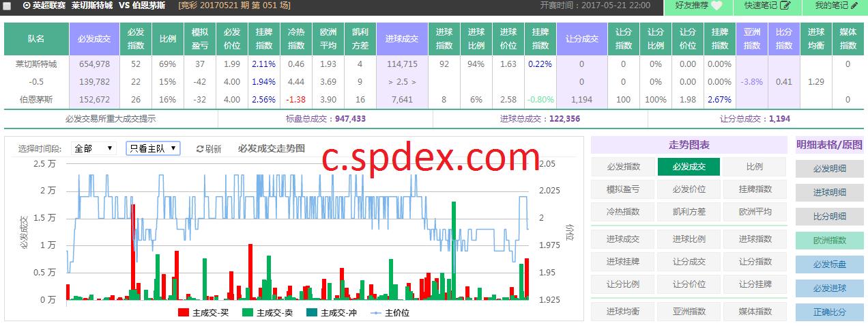Image resolution: width=868 pixels, height=326 pixels.
Task: Select the highlighted 必发成交 chart button
Action: pyautogui.click(x=689, y=167)
